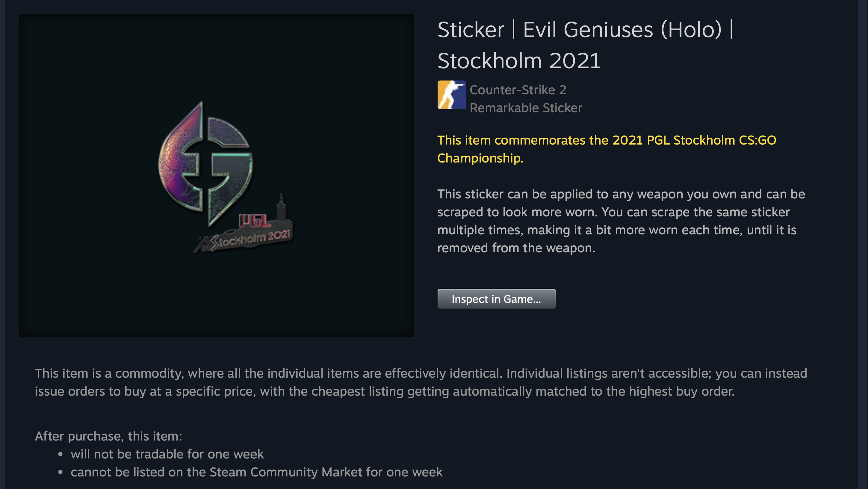The image size is (868, 489).
Task: Click the Counter-Strike 2 game icon
Action: coord(452,95)
